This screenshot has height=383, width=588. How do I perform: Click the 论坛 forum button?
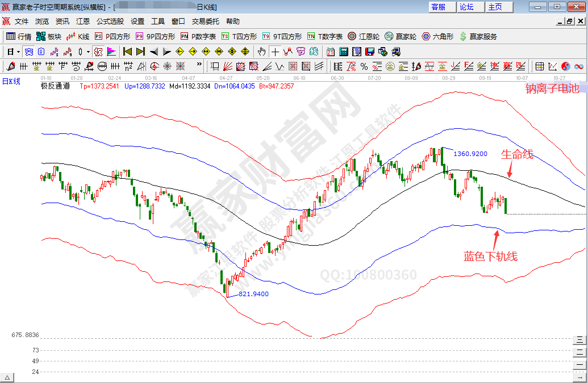466,7
